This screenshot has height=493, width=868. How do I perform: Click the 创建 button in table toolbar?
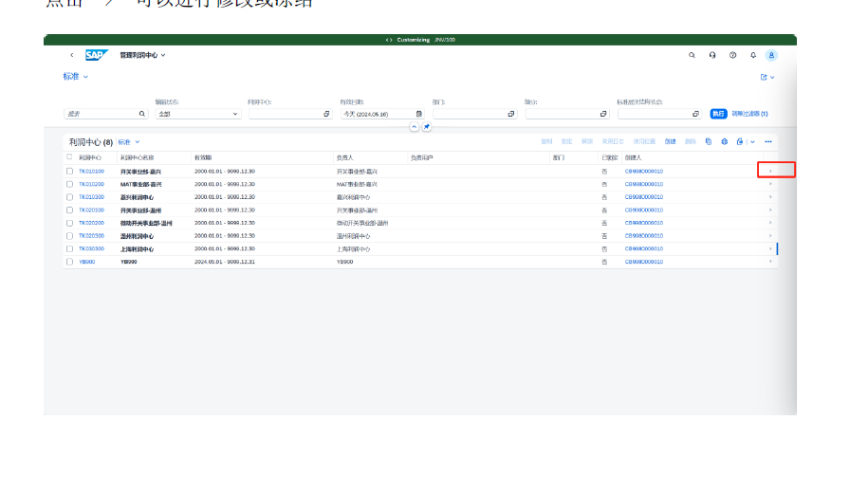click(671, 141)
